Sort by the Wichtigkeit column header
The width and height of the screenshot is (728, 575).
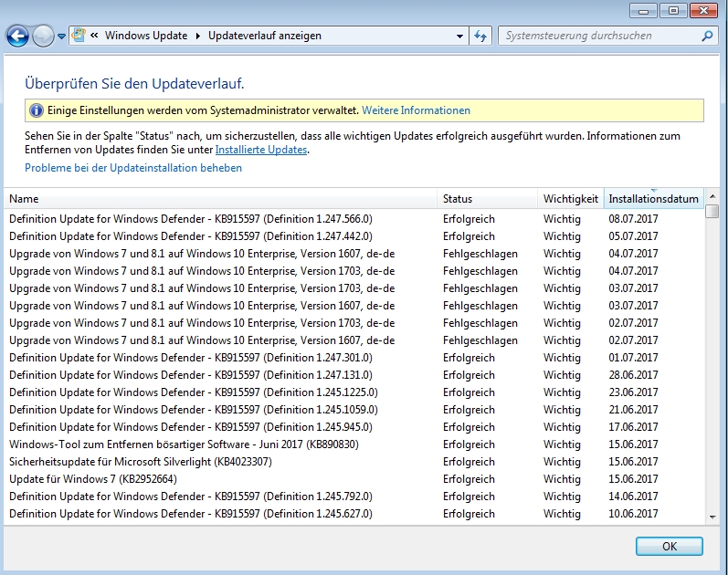point(571,199)
